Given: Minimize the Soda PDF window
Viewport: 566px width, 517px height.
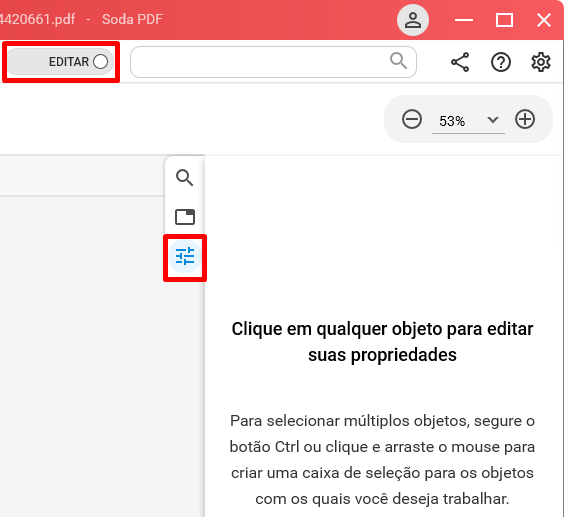Looking at the screenshot, I should 464,20.
